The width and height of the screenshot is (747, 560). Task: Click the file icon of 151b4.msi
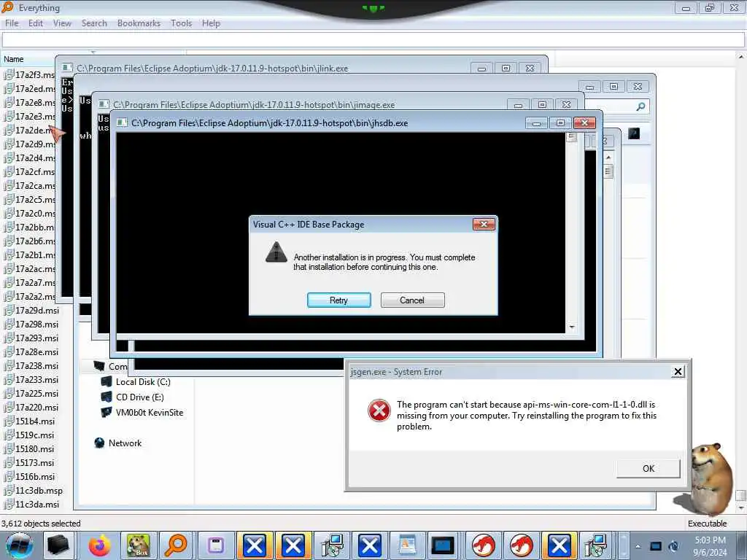click(x=8, y=421)
